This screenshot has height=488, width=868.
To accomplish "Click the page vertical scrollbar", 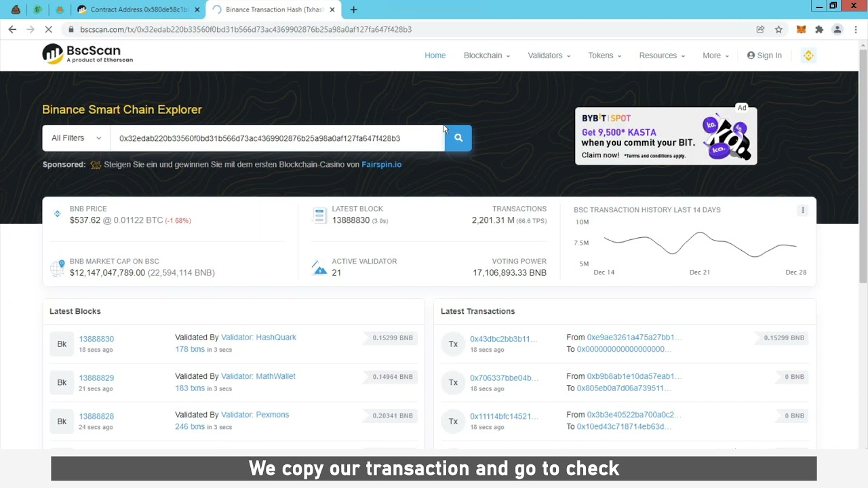I will tap(863, 166).
